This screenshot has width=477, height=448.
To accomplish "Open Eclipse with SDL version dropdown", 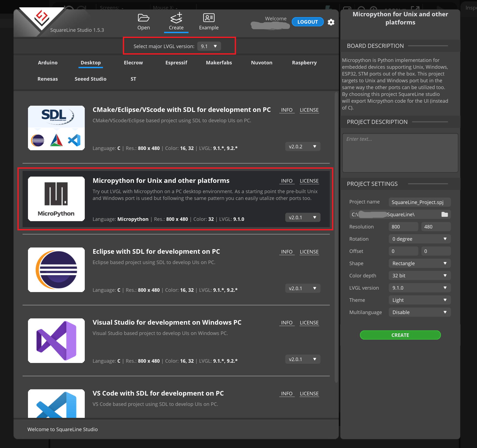I will coord(303,288).
